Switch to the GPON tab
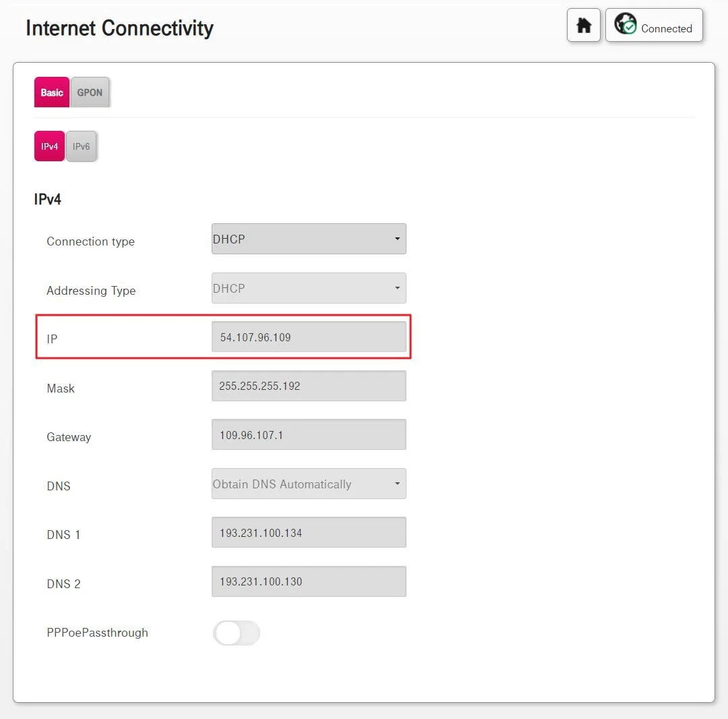This screenshot has width=728, height=719. [x=90, y=92]
